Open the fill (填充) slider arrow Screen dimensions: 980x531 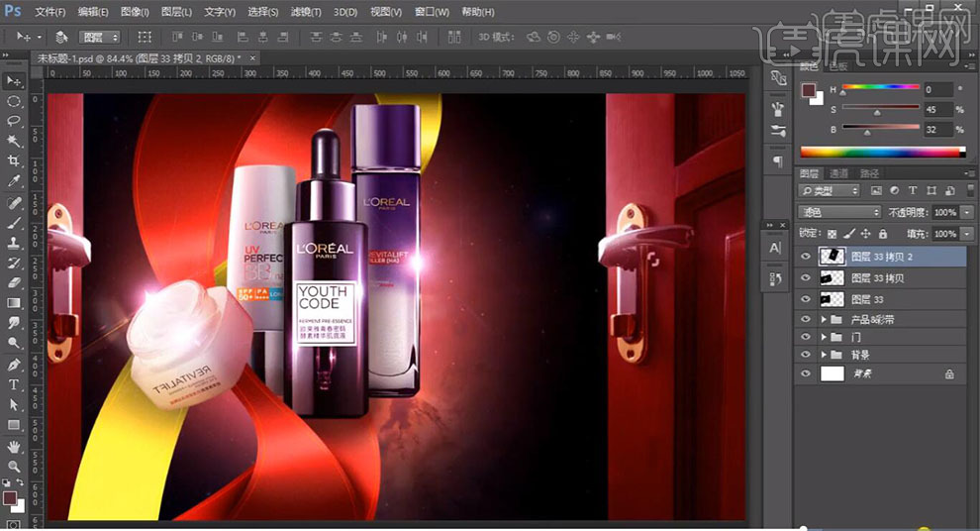[967, 234]
